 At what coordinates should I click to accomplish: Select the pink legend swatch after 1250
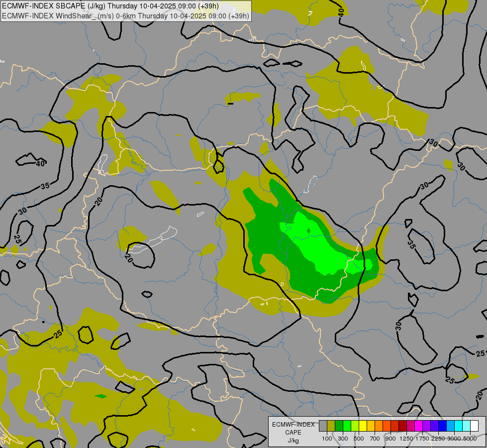pyautogui.click(x=410, y=426)
